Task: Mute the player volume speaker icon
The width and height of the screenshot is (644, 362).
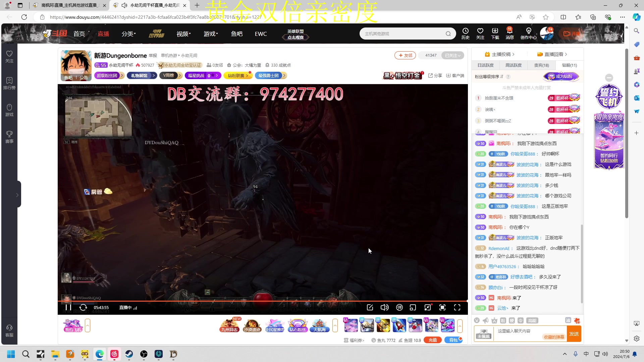Action: [384, 307]
